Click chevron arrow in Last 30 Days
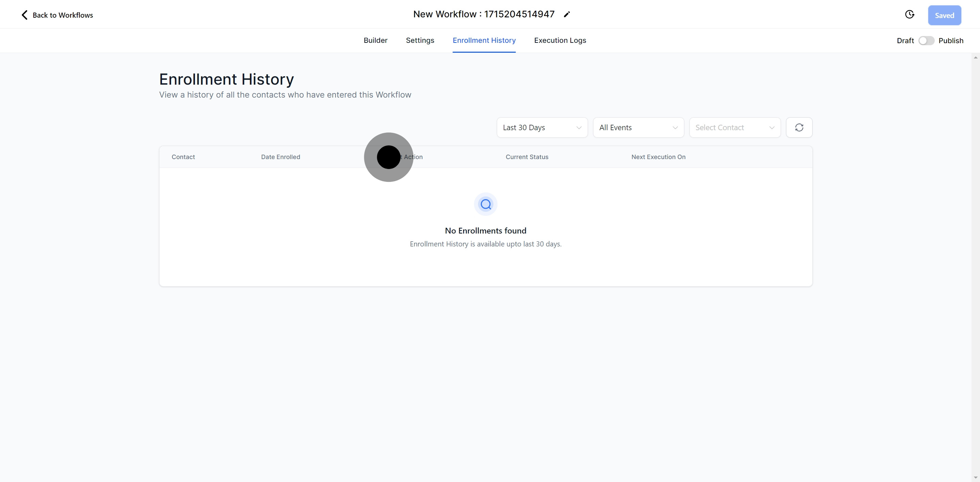980x482 pixels. pyautogui.click(x=578, y=128)
